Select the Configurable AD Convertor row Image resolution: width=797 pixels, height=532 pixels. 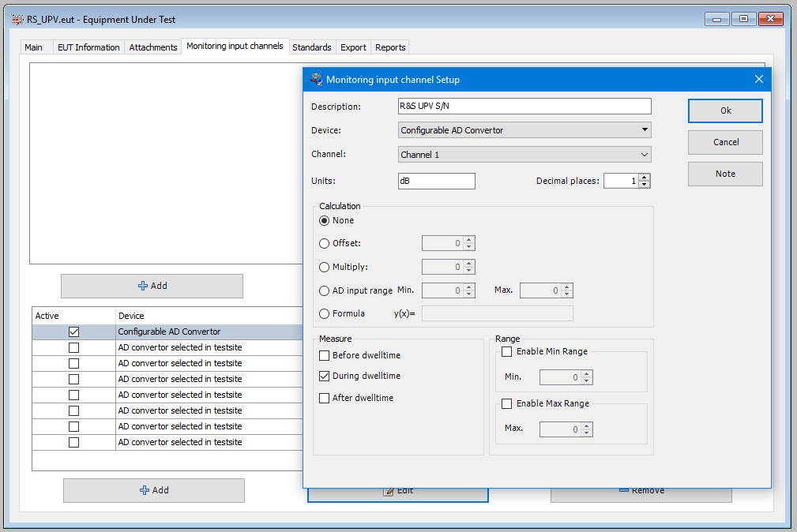tap(167, 332)
